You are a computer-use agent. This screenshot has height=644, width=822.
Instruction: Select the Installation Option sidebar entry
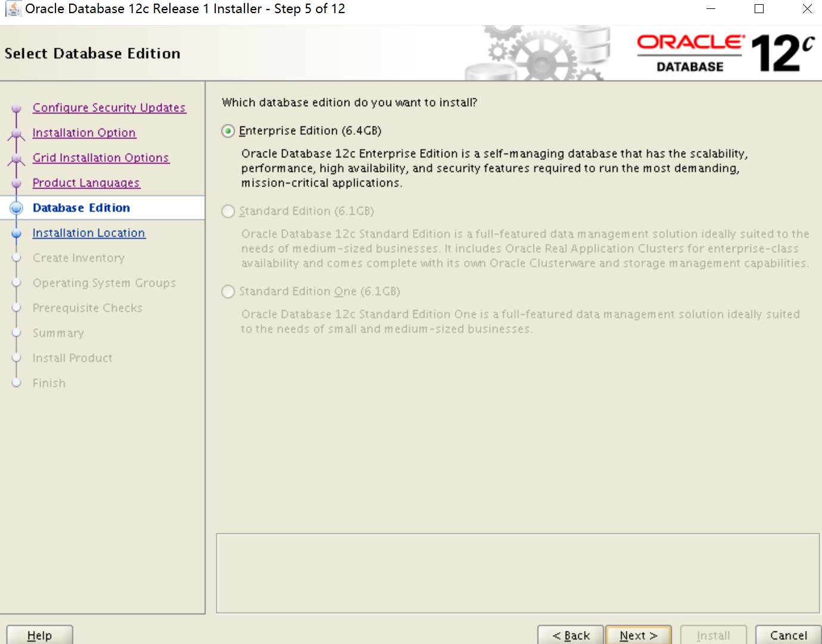pos(84,132)
